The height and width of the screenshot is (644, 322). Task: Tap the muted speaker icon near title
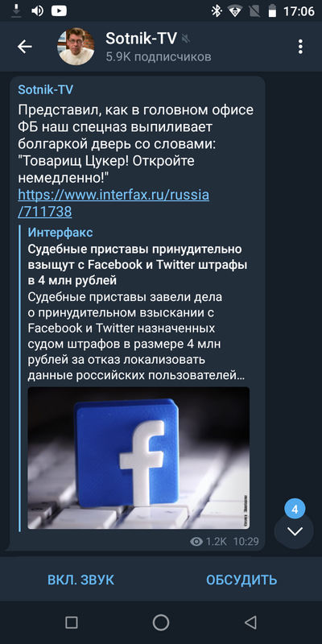186,39
